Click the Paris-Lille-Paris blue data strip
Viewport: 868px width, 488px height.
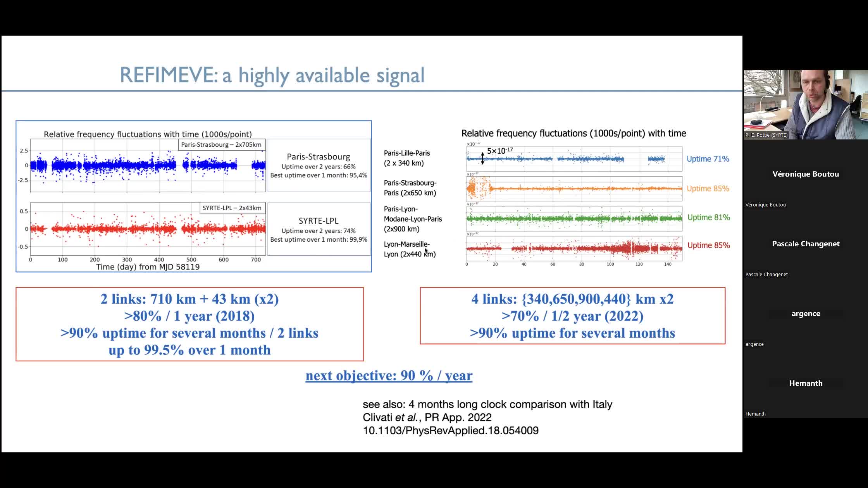573,159
